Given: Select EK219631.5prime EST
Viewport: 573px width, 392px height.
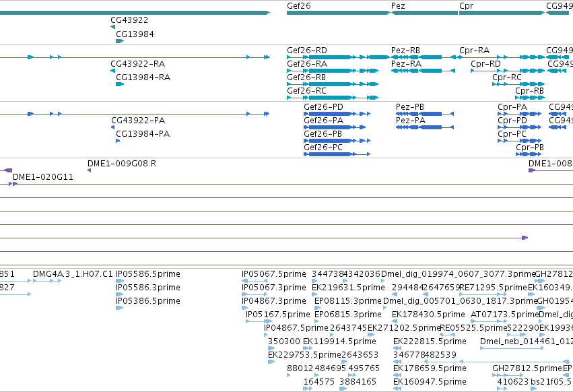Looking at the screenshot, I should (314, 294).
